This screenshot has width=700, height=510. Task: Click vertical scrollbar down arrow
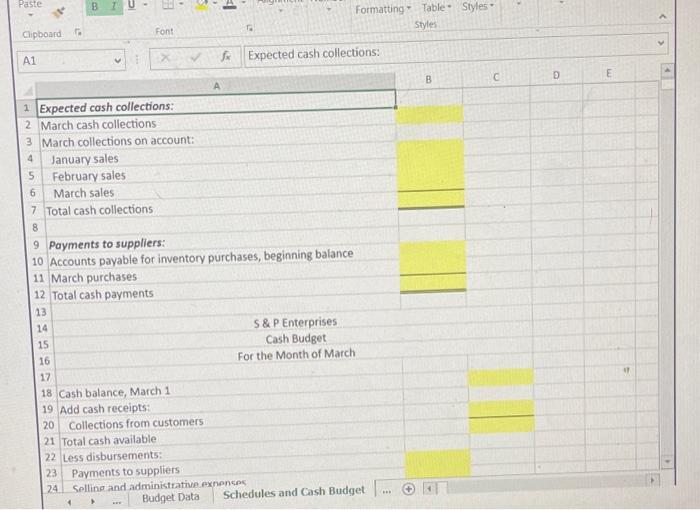[668, 461]
